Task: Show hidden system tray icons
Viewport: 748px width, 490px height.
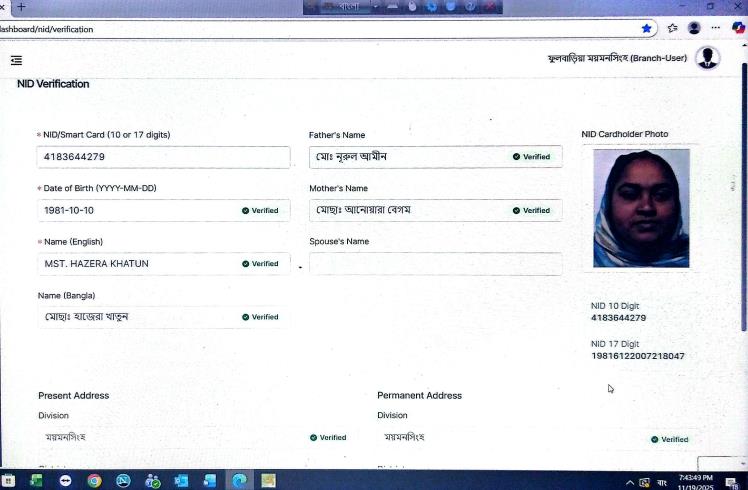Action: point(629,482)
